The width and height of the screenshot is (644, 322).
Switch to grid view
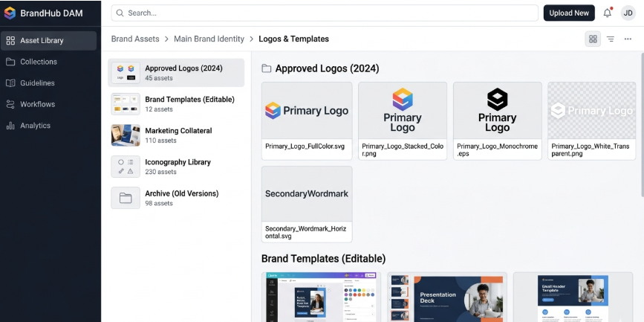click(593, 39)
